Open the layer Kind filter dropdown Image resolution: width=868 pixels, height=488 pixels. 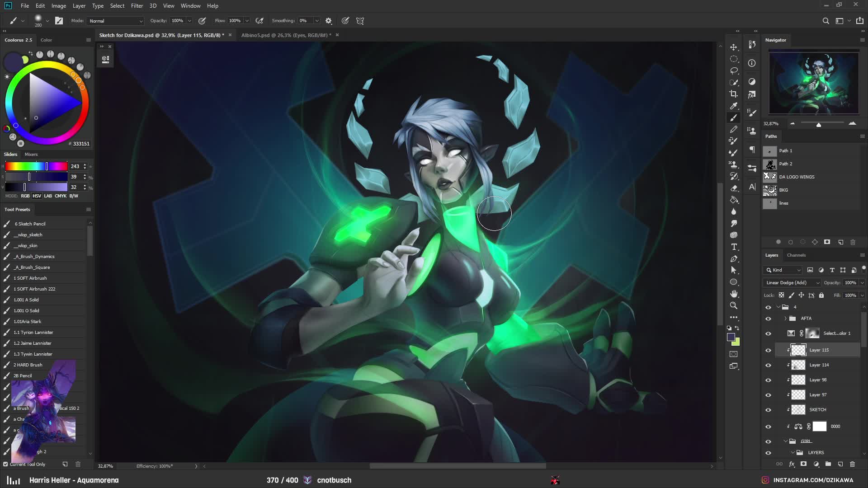tap(783, 270)
